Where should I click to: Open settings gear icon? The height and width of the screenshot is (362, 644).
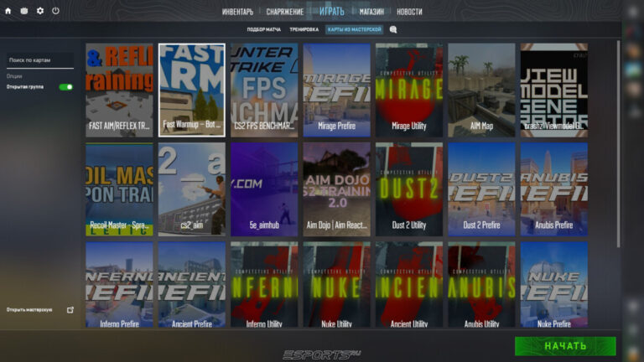pyautogui.click(x=40, y=11)
